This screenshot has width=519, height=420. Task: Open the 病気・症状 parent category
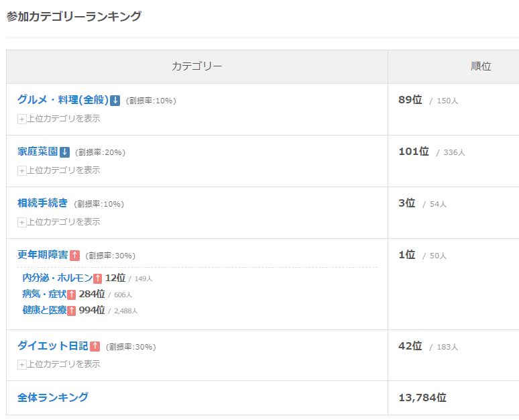[x=44, y=294]
